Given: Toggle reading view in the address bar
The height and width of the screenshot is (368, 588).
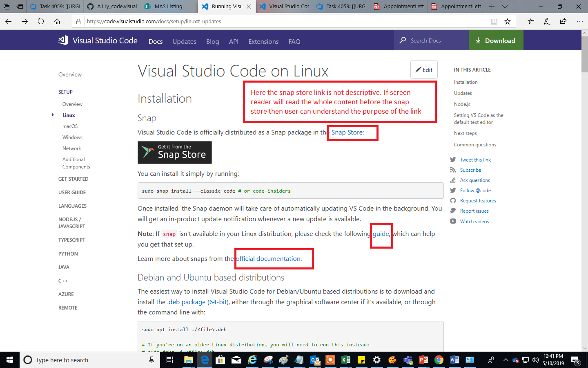Looking at the screenshot, I should point(494,21).
